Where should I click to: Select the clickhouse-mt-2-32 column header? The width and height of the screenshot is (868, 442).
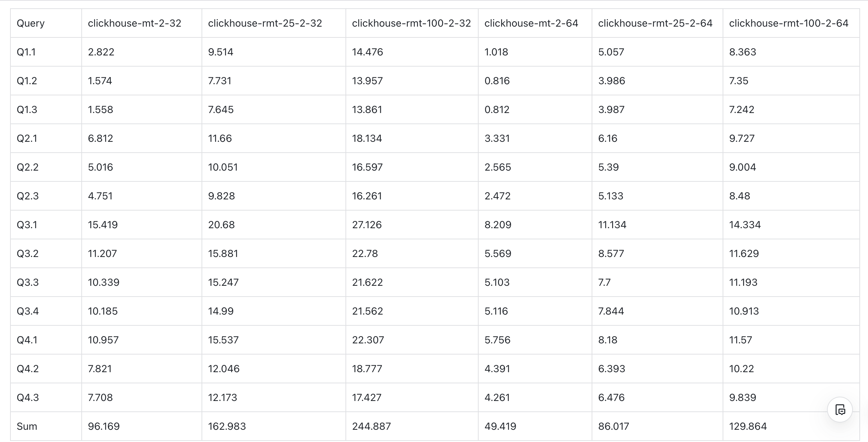pyautogui.click(x=135, y=23)
